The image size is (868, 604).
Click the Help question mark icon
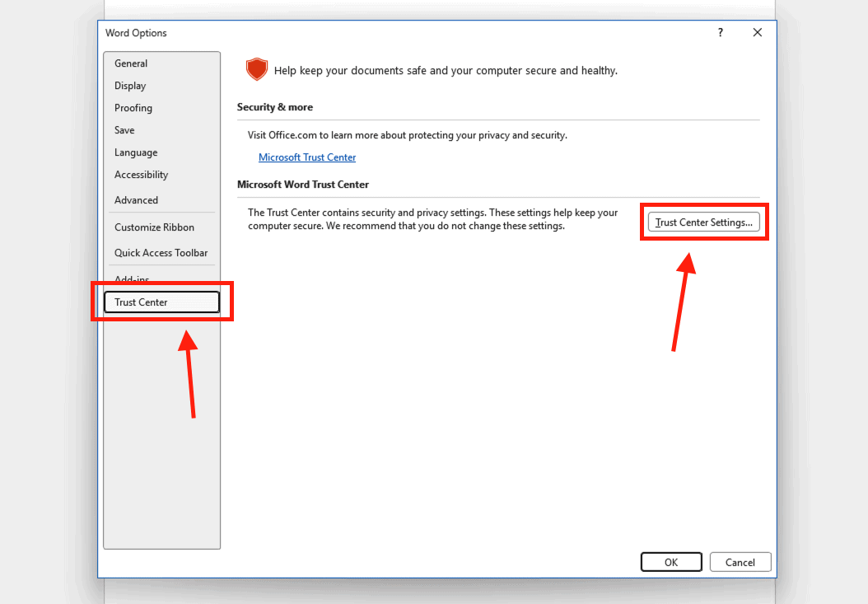click(721, 32)
